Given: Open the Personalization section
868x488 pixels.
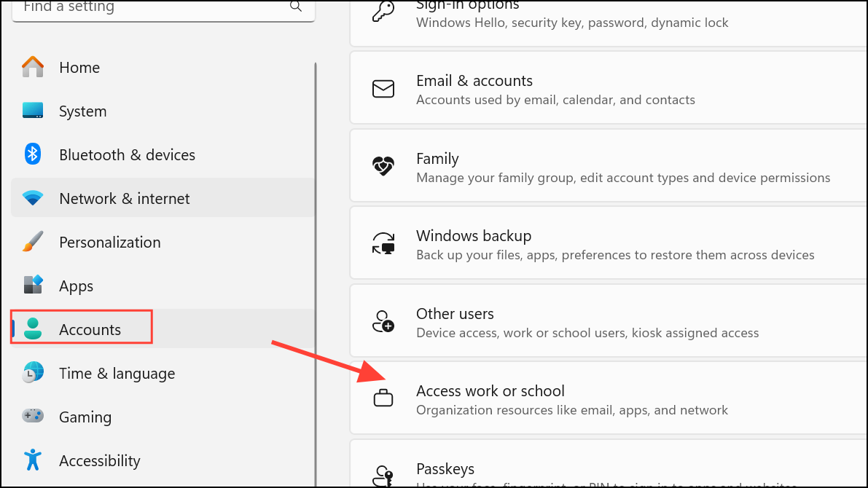Looking at the screenshot, I should tap(163, 243).
